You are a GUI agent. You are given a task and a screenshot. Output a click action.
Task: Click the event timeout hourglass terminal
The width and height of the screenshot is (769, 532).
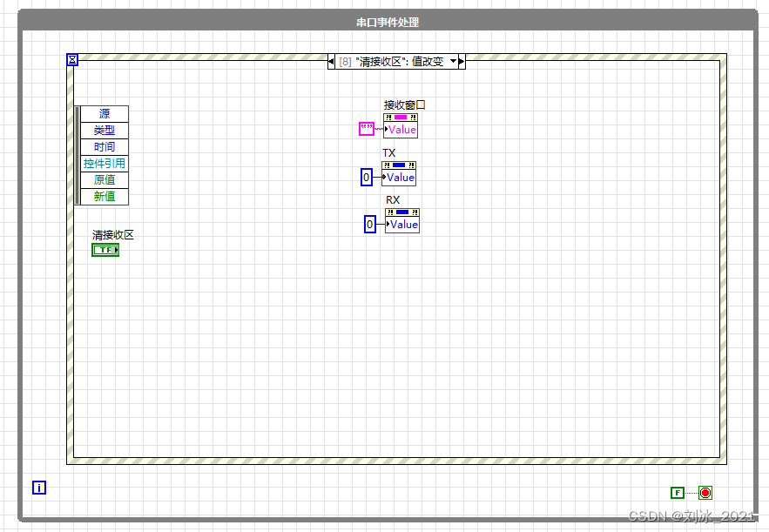click(72, 60)
